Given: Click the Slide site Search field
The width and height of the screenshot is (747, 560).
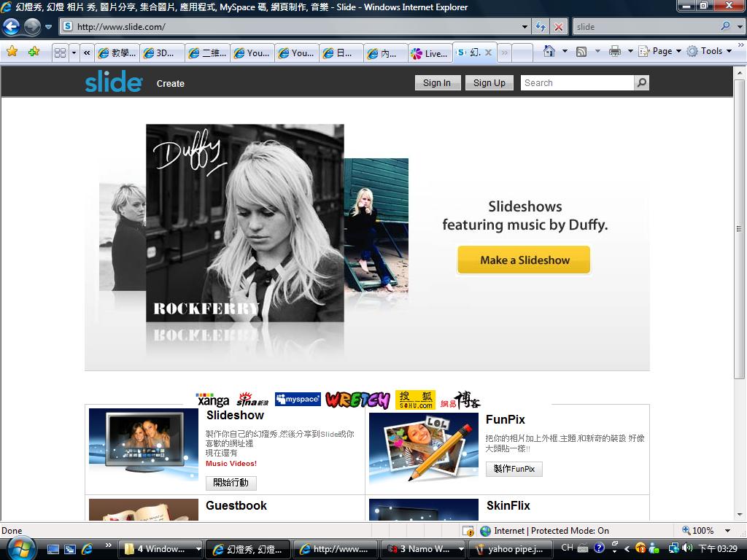Looking at the screenshot, I should click(x=577, y=83).
